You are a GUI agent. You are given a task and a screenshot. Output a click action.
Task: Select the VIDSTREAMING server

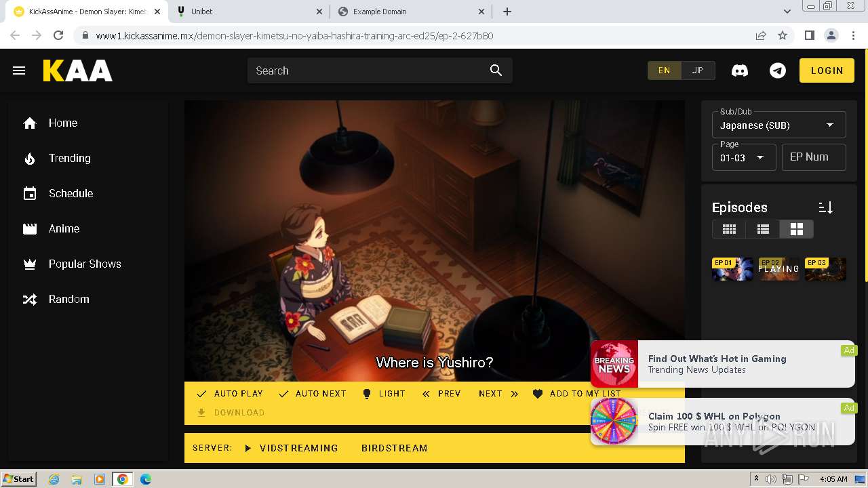coord(292,448)
